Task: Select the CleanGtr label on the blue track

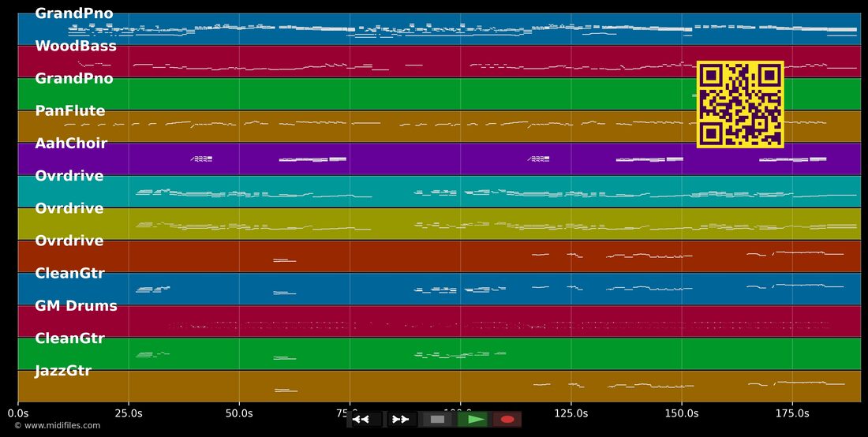Action: (69, 273)
